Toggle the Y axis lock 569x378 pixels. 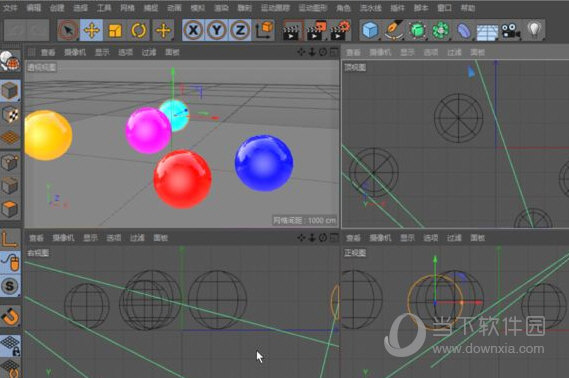[217, 30]
